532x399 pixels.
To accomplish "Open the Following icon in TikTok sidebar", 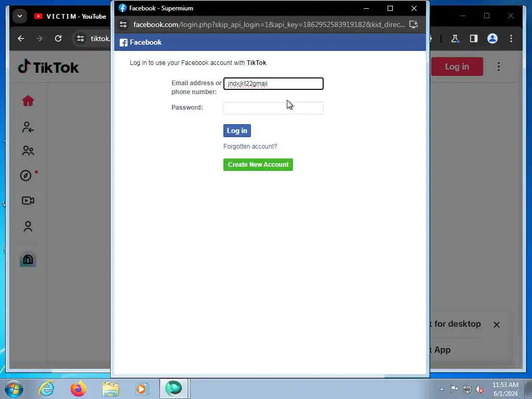I will [x=28, y=127].
